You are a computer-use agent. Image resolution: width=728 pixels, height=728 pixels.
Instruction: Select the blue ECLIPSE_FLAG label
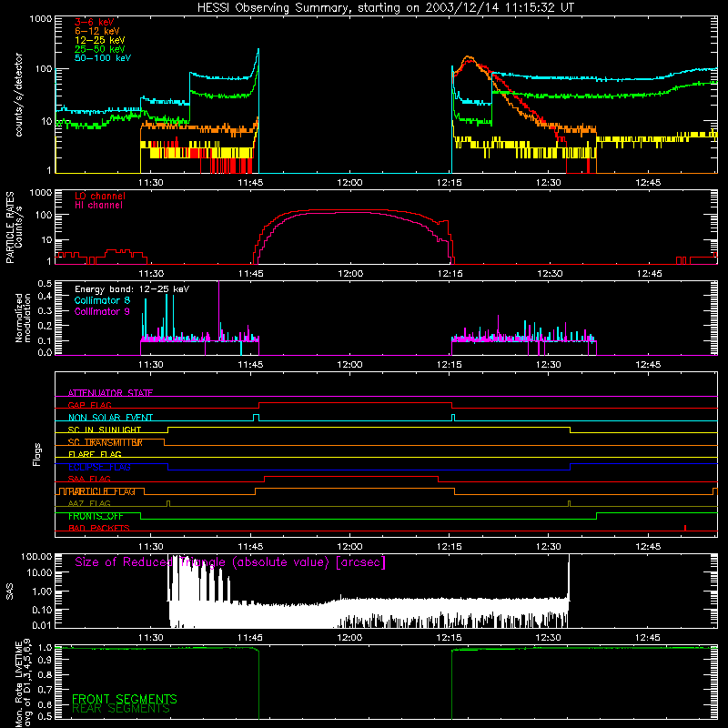[x=99, y=467]
